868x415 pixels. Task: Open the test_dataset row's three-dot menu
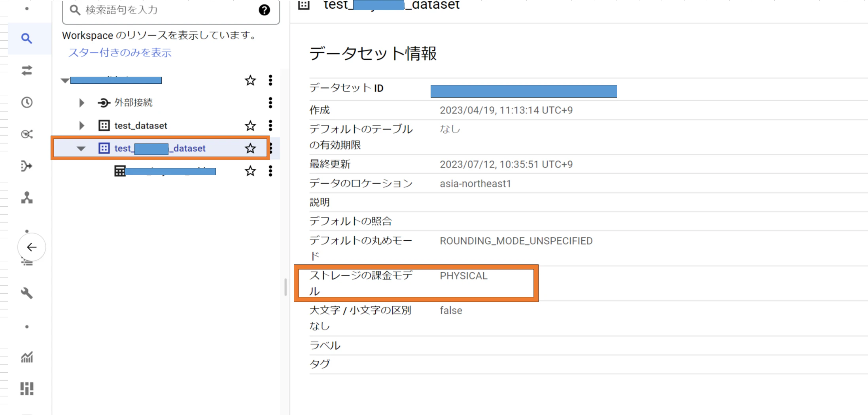click(x=270, y=125)
